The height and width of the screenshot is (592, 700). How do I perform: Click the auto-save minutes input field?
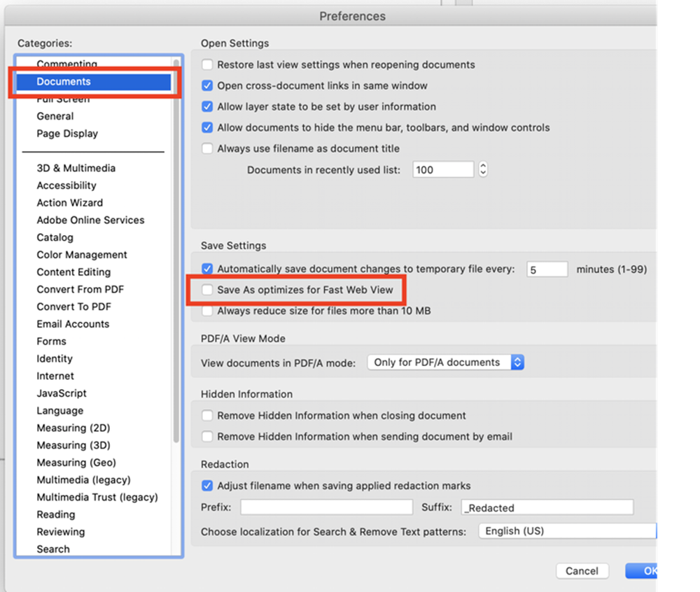point(547,269)
